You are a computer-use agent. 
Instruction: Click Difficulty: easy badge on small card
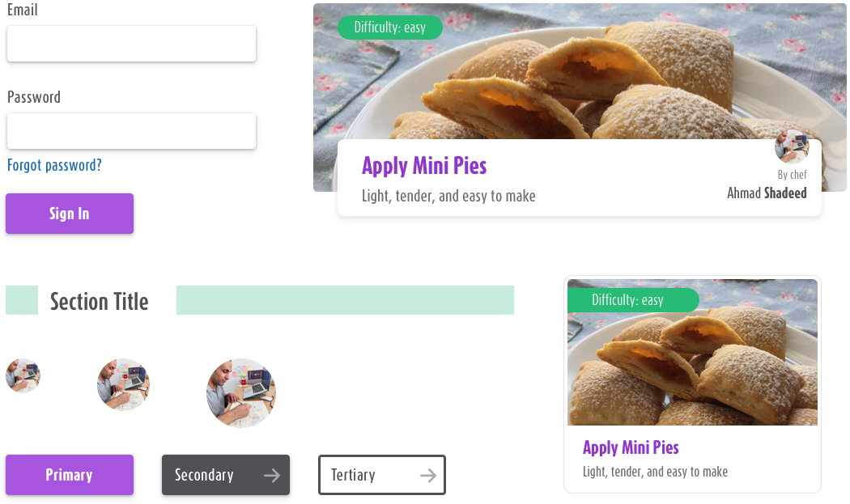click(633, 299)
